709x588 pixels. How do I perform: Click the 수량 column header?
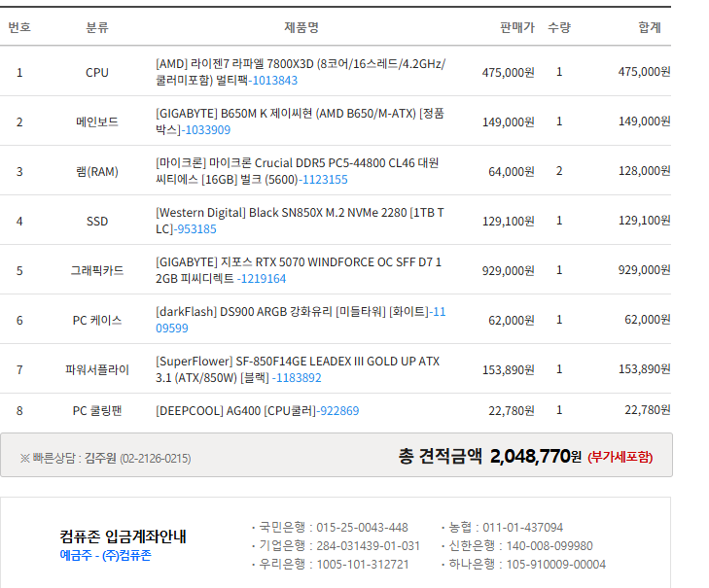click(x=559, y=27)
